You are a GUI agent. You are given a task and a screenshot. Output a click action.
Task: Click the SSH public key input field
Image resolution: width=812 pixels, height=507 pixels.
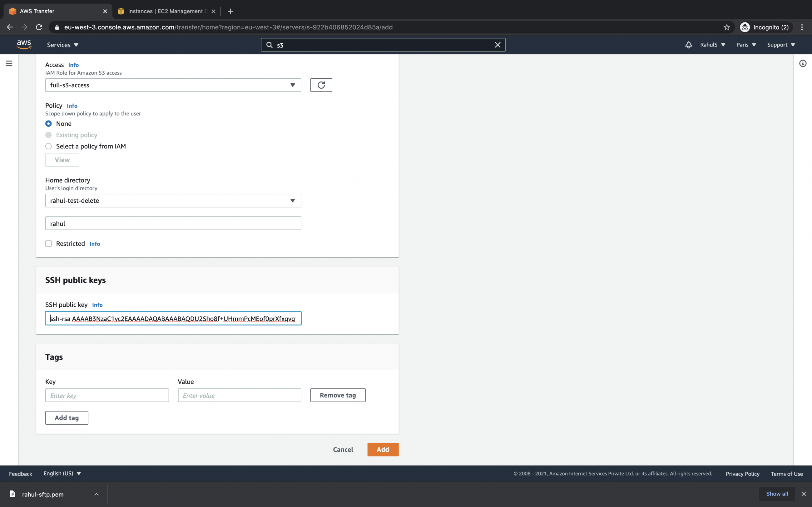[173, 318]
